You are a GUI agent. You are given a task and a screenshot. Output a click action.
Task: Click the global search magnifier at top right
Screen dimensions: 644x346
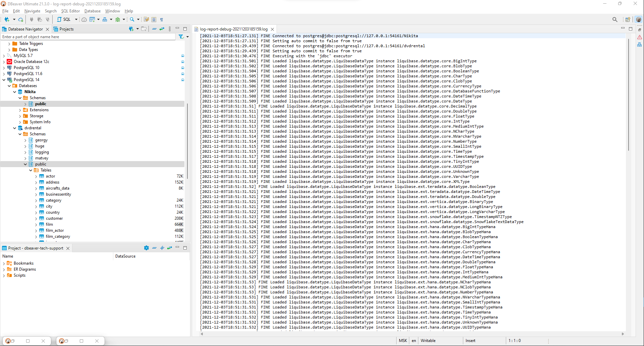(x=615, y=19)
